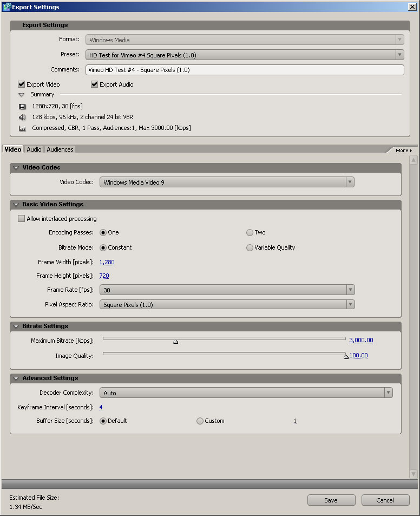
Task: Collapse the Video Codec section
Action: [16, 168]
